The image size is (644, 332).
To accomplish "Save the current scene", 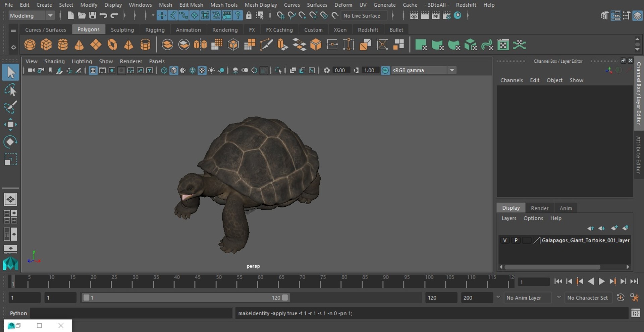I will 92,15.
